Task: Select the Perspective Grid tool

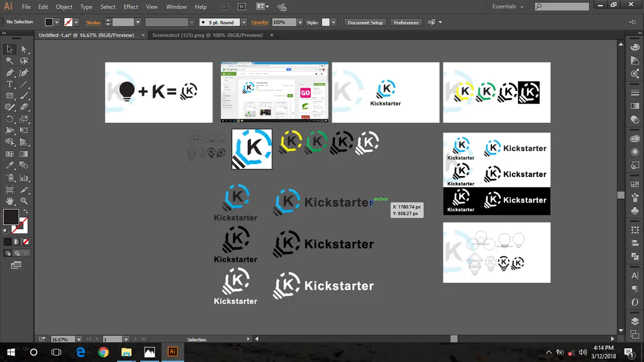Action: point(24,142)
